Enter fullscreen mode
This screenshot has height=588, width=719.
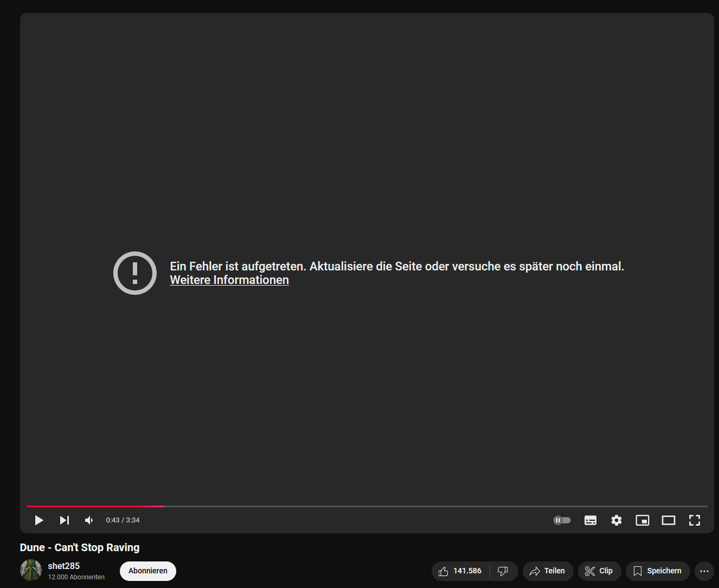695,520
